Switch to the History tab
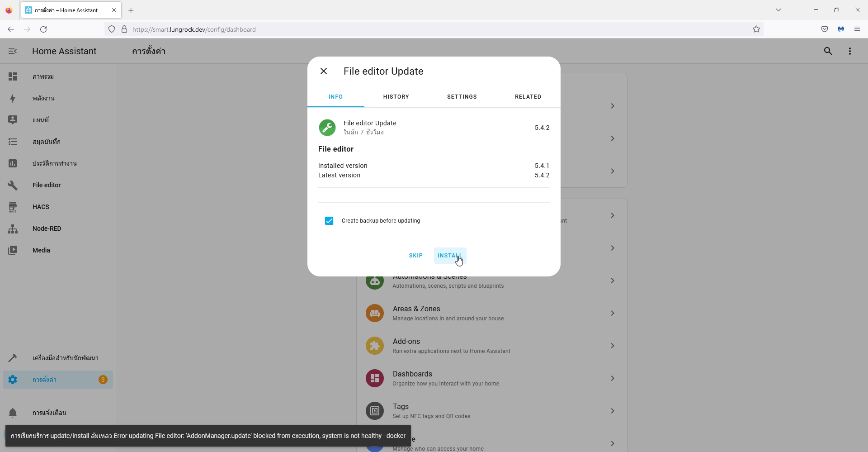The image size is (868, 452). [x=396, y=97]
